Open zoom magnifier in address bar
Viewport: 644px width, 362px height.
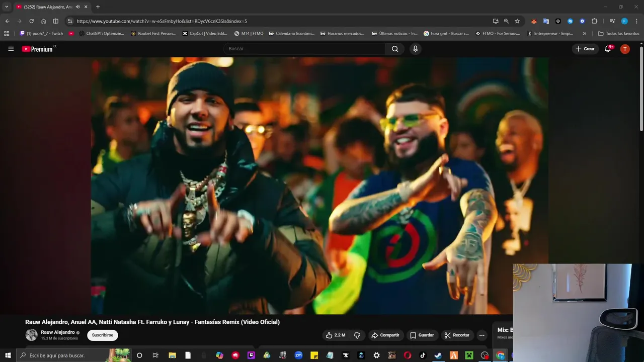(x=506, y=21)
